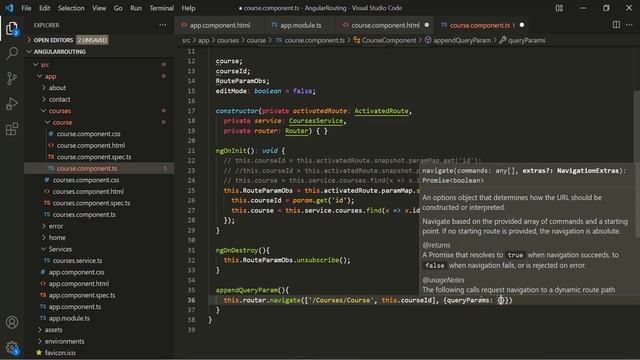The image size is (640, 360).
Task: Switch to the course.component.html tab
Action: coord(385,25)
